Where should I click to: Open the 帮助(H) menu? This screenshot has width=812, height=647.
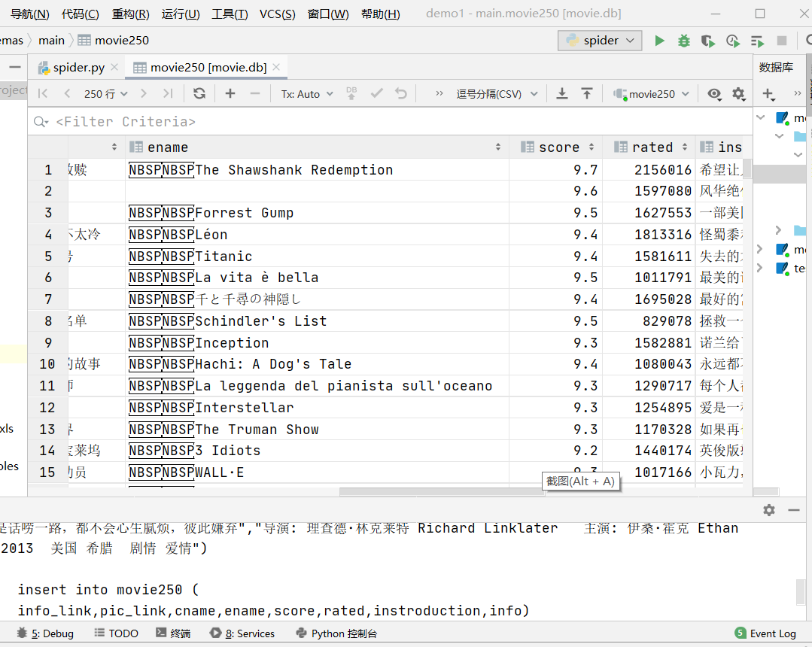(x=381, y=14)
